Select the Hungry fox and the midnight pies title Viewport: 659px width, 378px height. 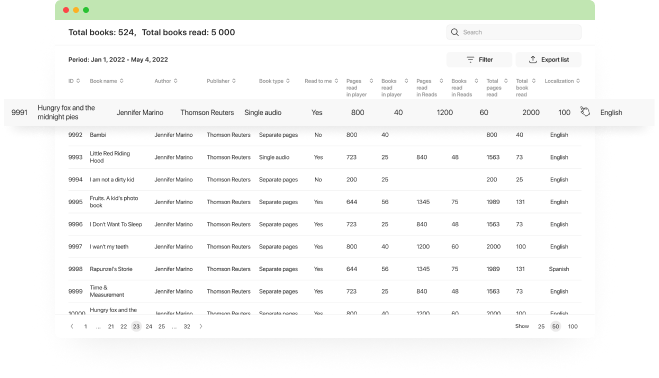click(x=66, y=112)
